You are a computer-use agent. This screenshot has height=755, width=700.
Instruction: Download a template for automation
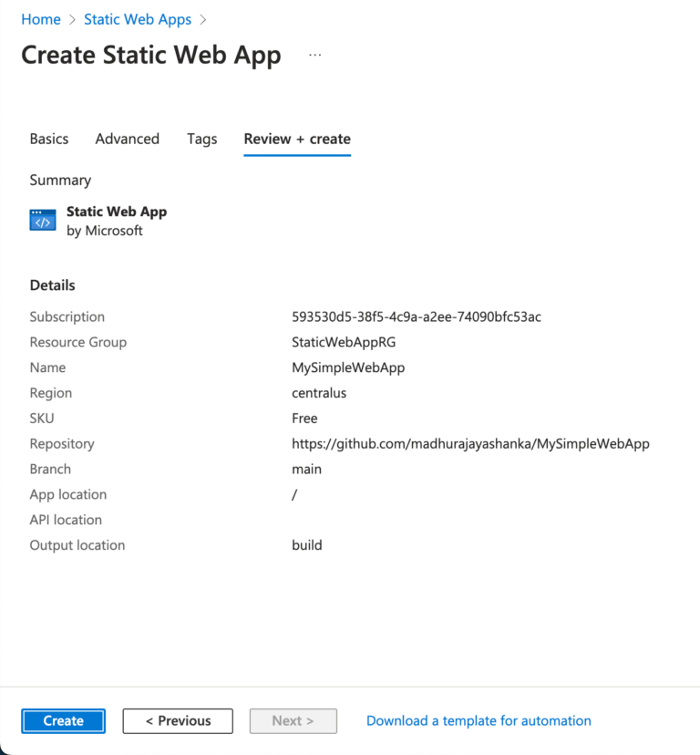pos(479,720)
